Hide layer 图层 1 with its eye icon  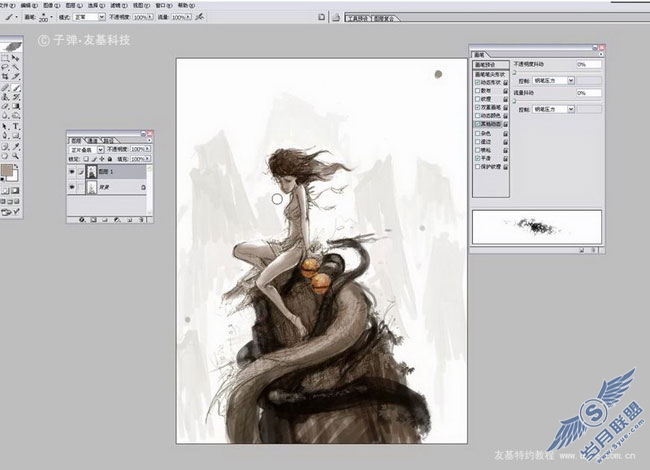tap(72, 171)
